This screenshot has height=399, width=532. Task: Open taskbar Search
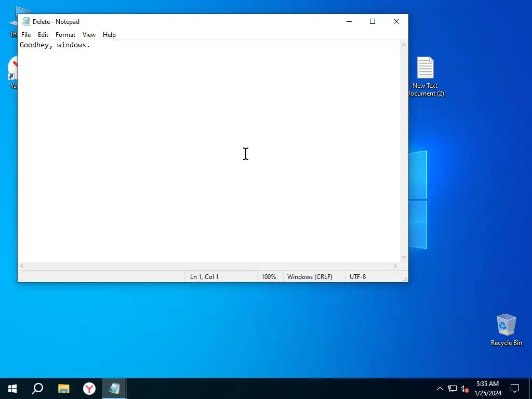click(x=37, y=389)
